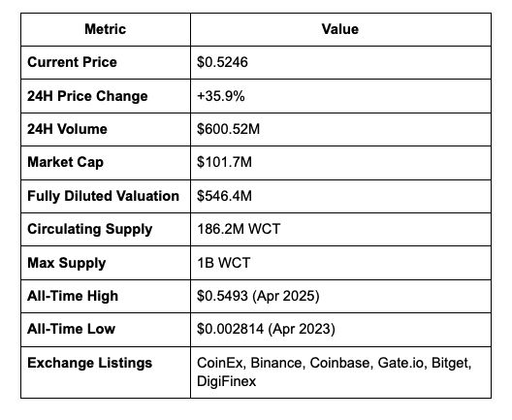Click the $600.52M volume value
Screen dimensions: 512x420
click(228, 129)
